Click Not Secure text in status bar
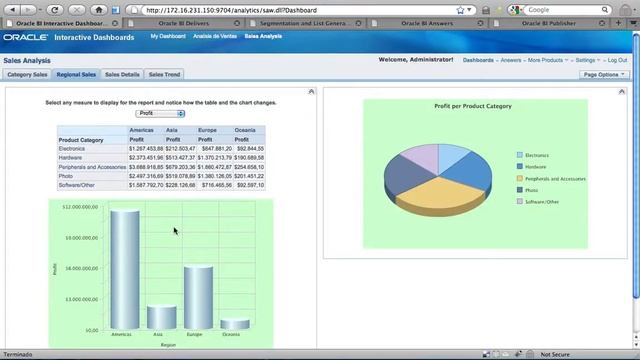This screenshot has width=640, height=360. pyautogui.click(x=555, y=355)
